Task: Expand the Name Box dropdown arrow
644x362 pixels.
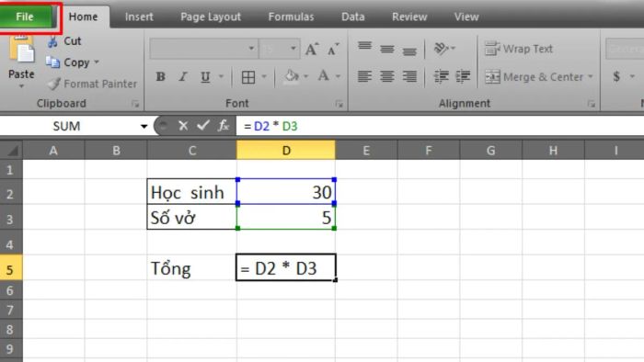Action: [x=144, y=126]
